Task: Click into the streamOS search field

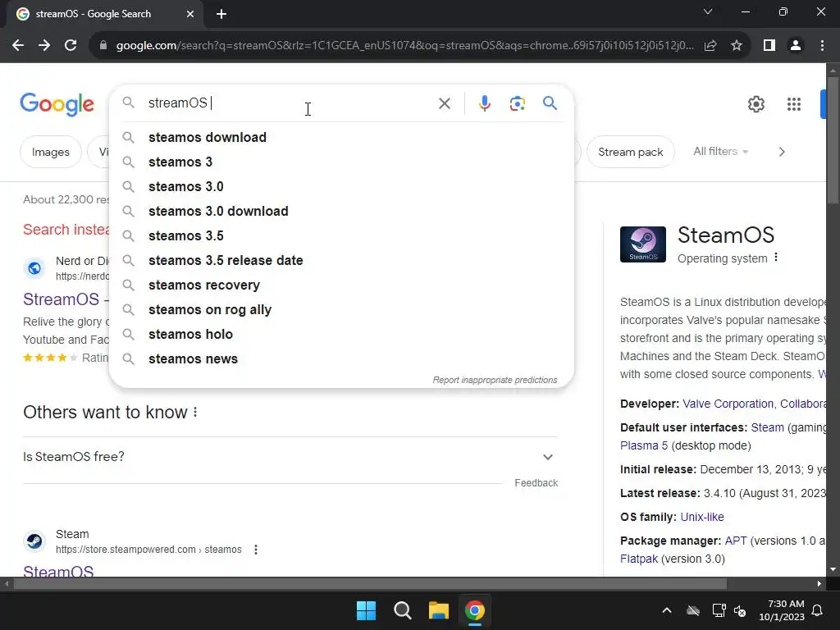Action: (x=286, y=103)
